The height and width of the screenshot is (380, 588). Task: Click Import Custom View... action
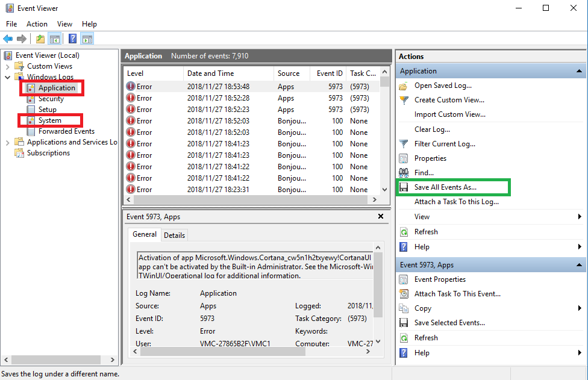click(x=449, y=114)
